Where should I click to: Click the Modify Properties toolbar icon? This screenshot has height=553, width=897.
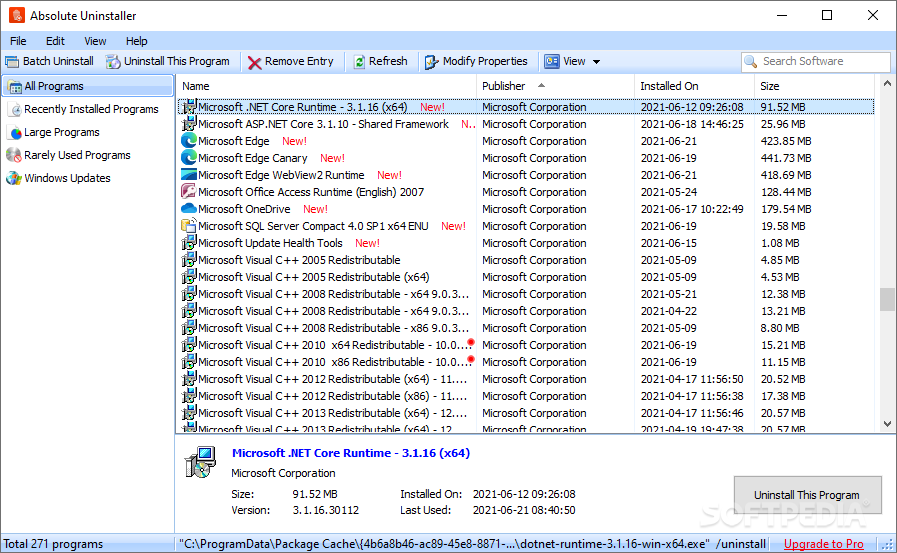(432, 62)
